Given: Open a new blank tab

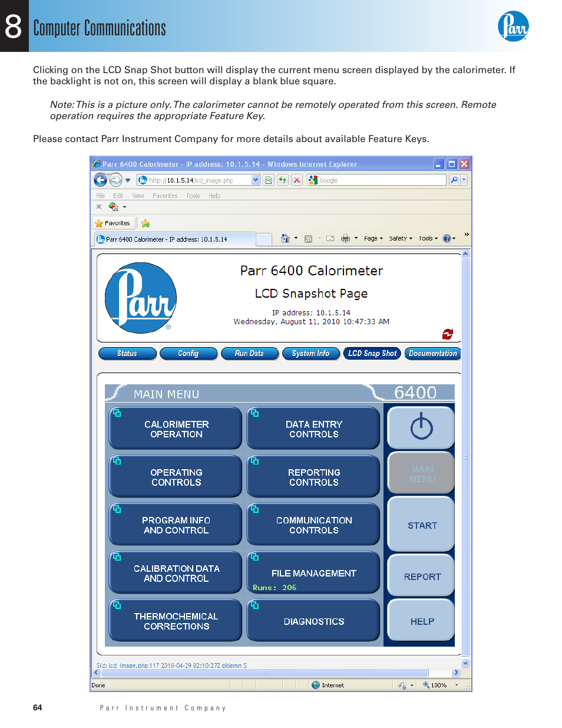Looking at the screenshot, I should [264, 239].
